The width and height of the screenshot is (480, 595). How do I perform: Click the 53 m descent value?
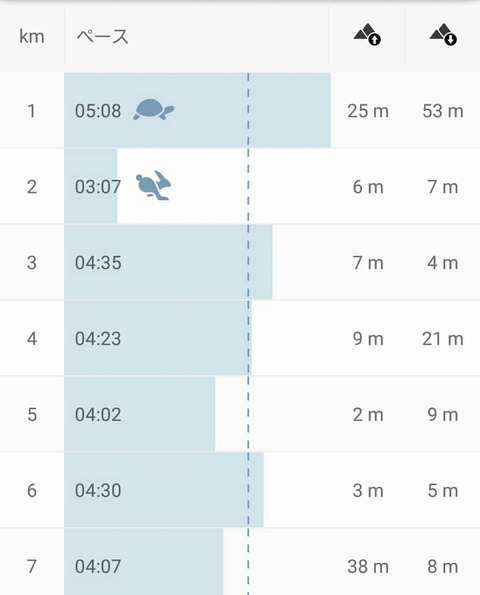pos(443,111)
